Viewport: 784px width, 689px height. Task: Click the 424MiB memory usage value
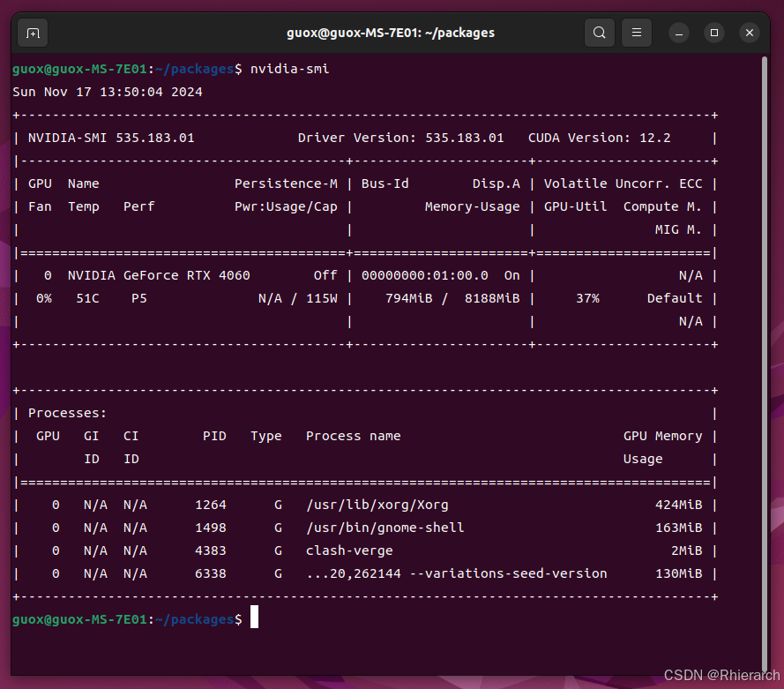[x=678, y=505]
